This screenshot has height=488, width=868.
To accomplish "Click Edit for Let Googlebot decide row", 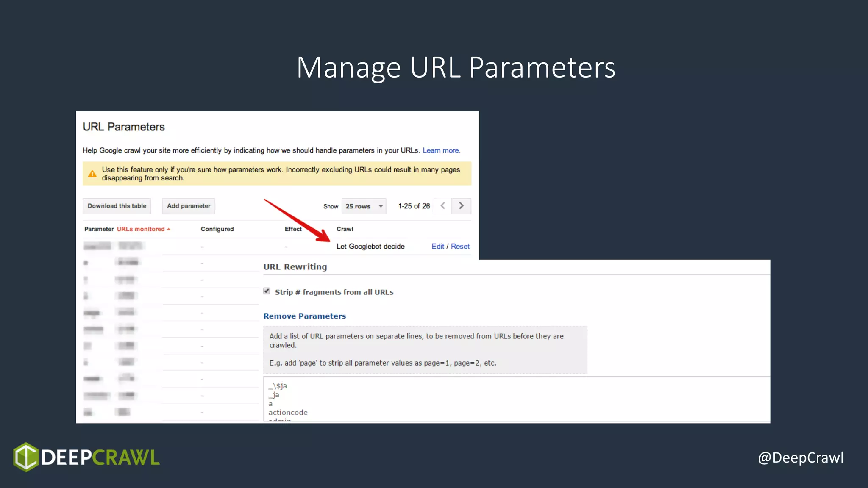I will [x=438, y=247].
